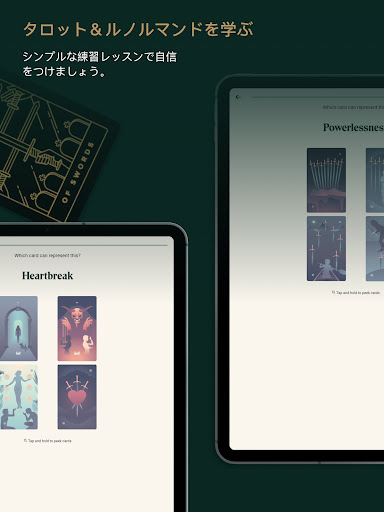
Task: Select the pale blue card with floating woman
Action: [x=19, y=397]
